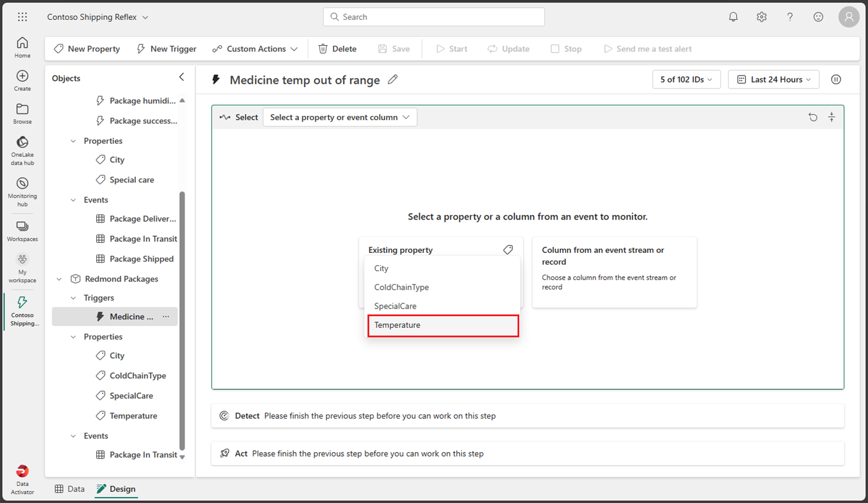Select Package Deliver... event in tree
This screenshot has width=868, height=503.
click(x=137, y=219)
